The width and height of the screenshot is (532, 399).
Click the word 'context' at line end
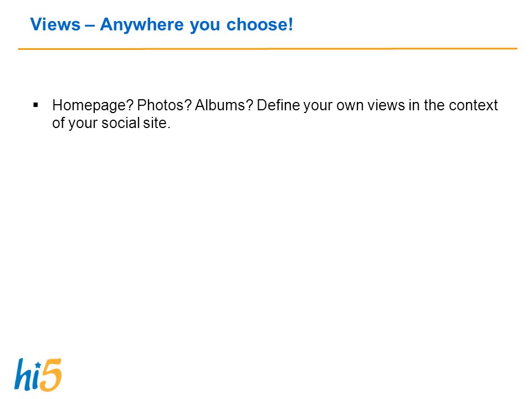pyautogui.click(x=473, y=105)
